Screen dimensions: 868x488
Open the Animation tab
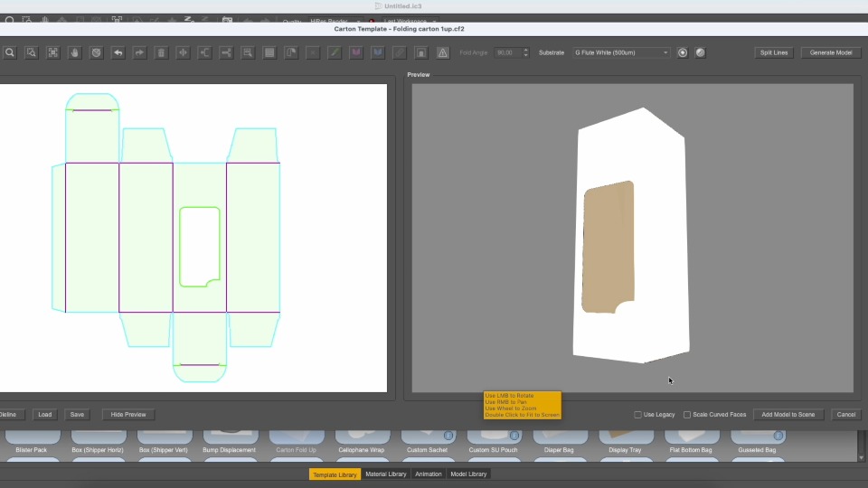coord(429,474)
